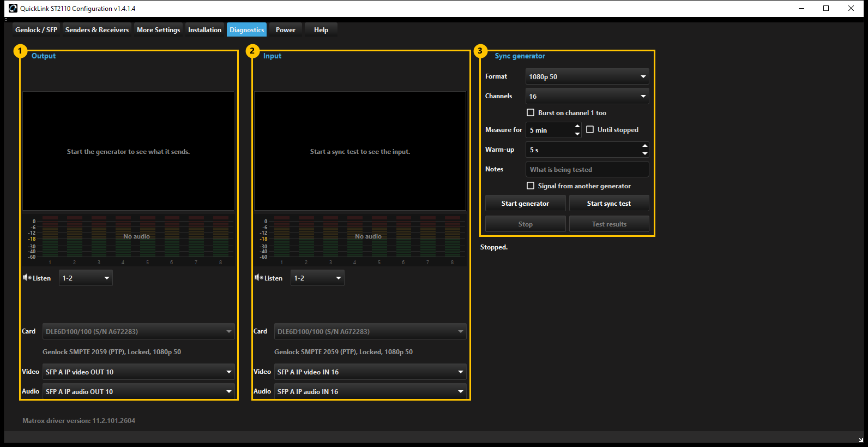The height and width of the screenshot is (447, 868).
Task: Choose the Output Video source SFP A IP video OUT 10
Action: [x=138, y=372]
